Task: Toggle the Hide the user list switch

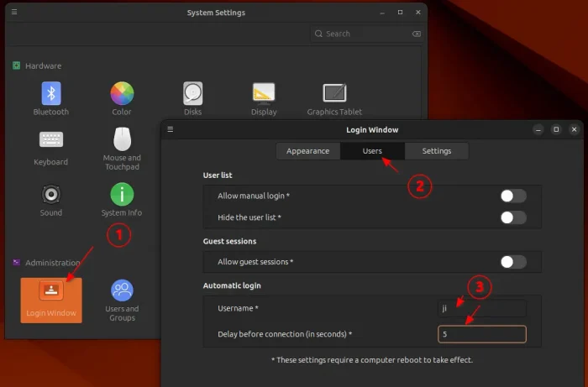Action: [x=512, y=217]
